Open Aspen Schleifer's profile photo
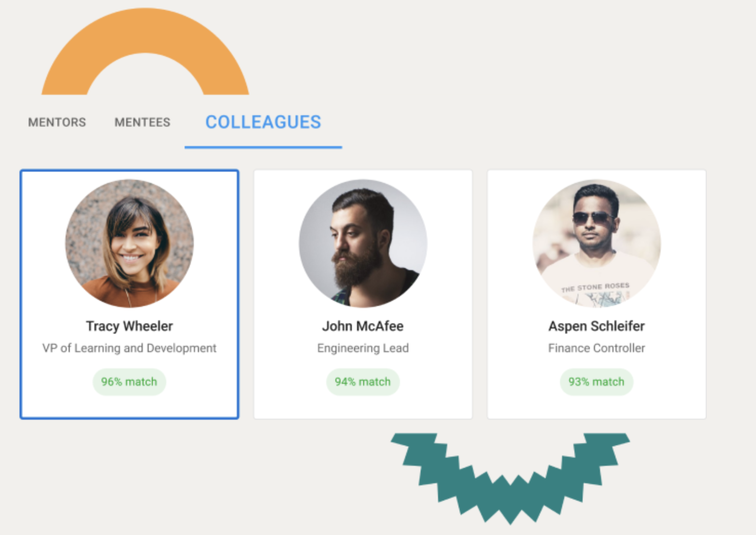This screenshot has width=756, height=535. 596,243
